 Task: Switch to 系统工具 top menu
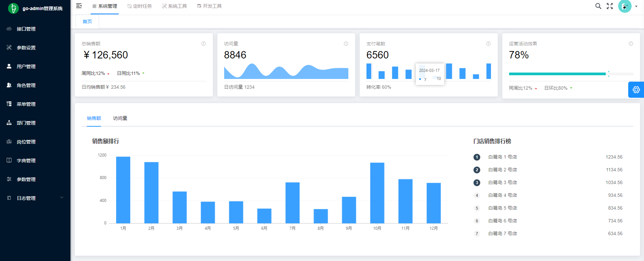pos(175,6)
